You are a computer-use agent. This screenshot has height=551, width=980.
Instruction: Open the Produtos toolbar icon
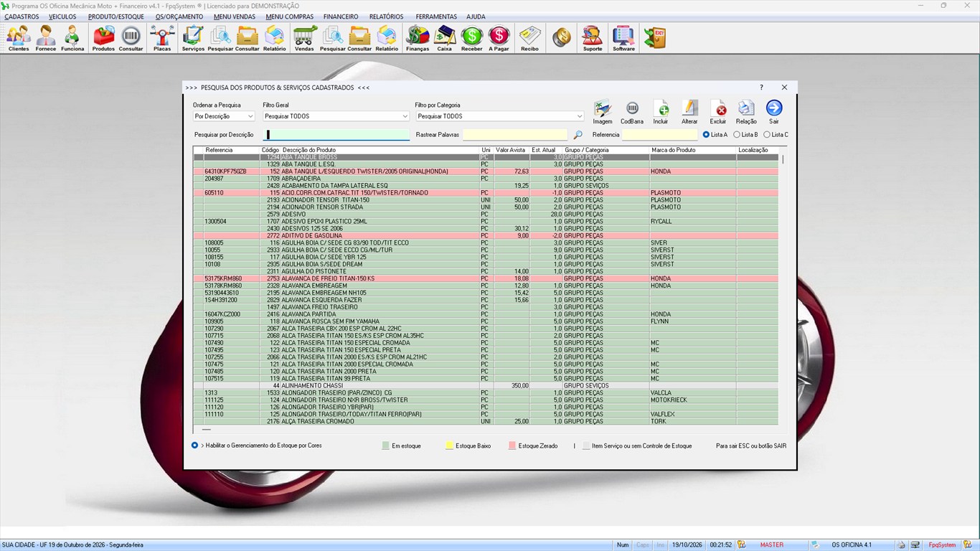point(103,38)
